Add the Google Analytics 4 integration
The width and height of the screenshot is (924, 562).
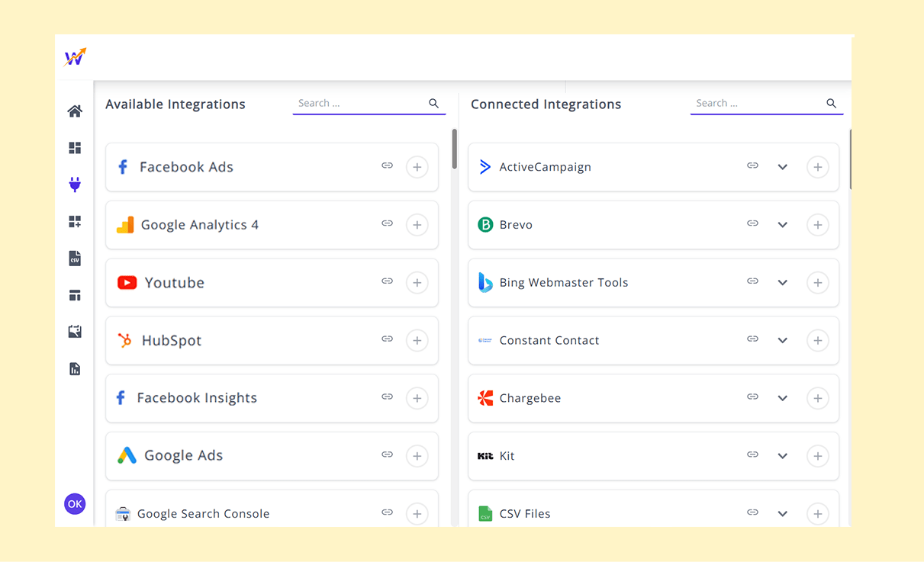417,225
